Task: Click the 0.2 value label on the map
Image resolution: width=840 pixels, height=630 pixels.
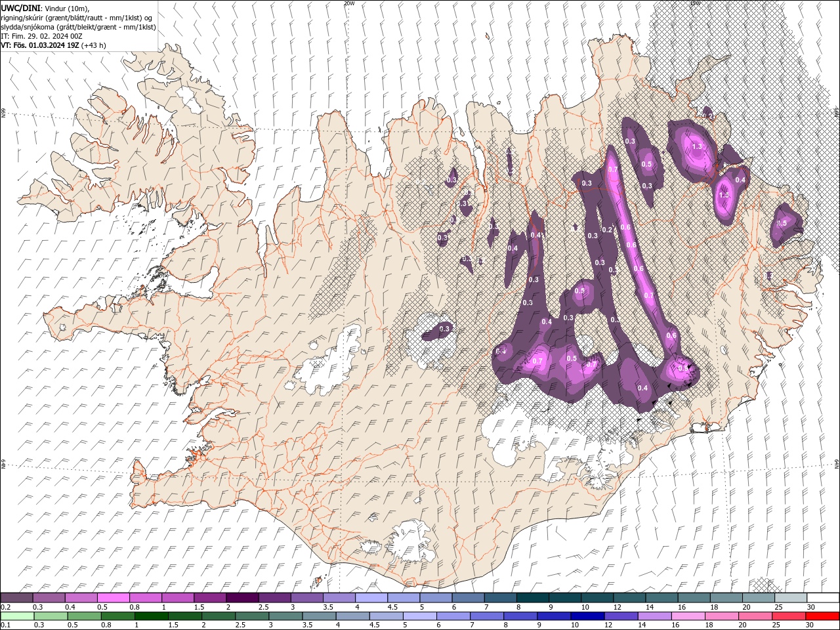Action: 607,230
